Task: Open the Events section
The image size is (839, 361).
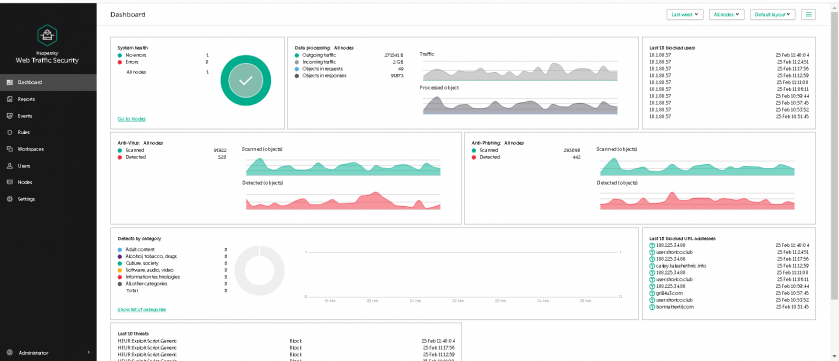Action: pyautogui.click(x=48, y=116)
